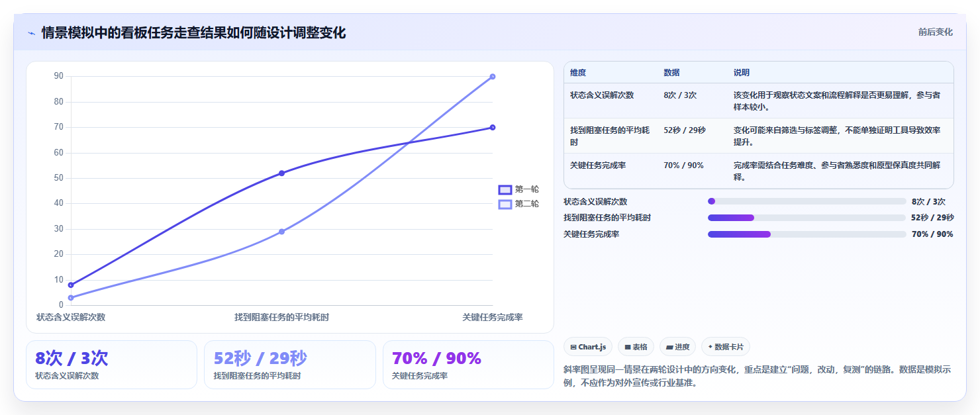Click the 前后变化 label in header
The height and width of the screenshot is (415, 980).
(935, 32)
